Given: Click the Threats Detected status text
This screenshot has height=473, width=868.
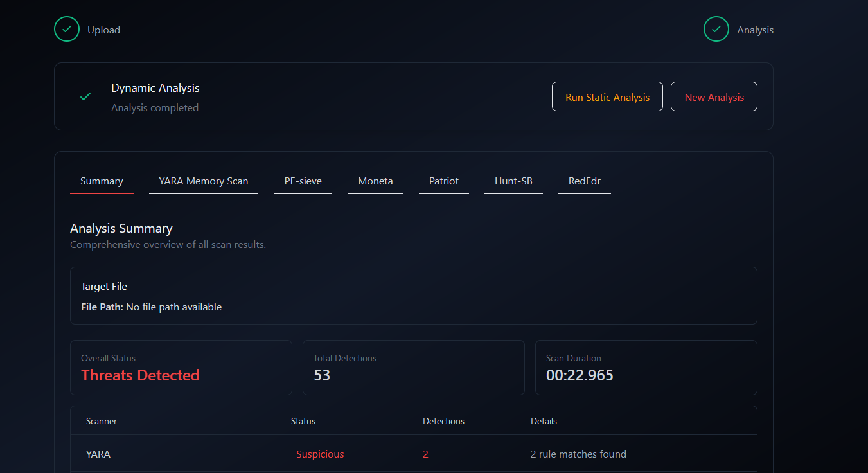Looking at the screenshot, I should pos(140,375).
